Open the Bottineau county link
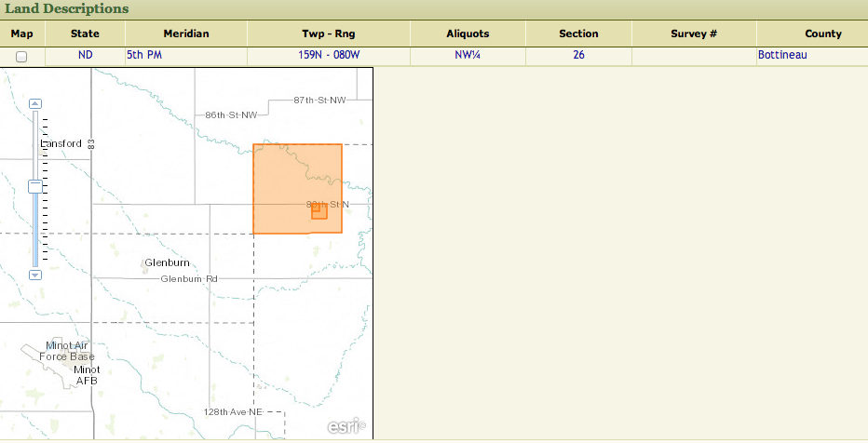 coord(781,56)
